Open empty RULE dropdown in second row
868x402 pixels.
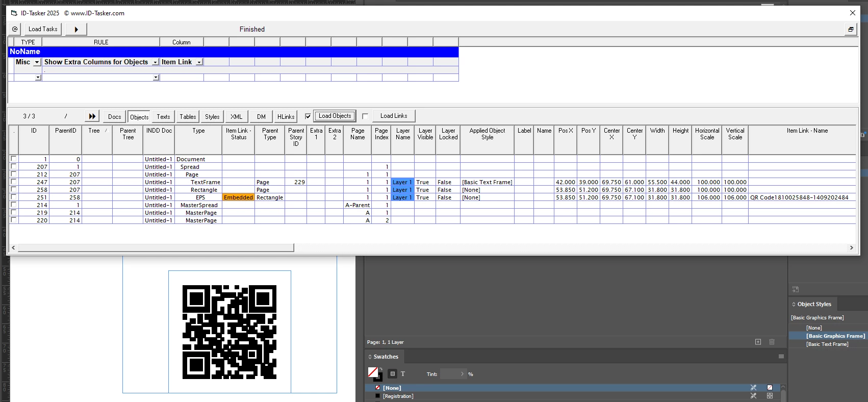156,78
